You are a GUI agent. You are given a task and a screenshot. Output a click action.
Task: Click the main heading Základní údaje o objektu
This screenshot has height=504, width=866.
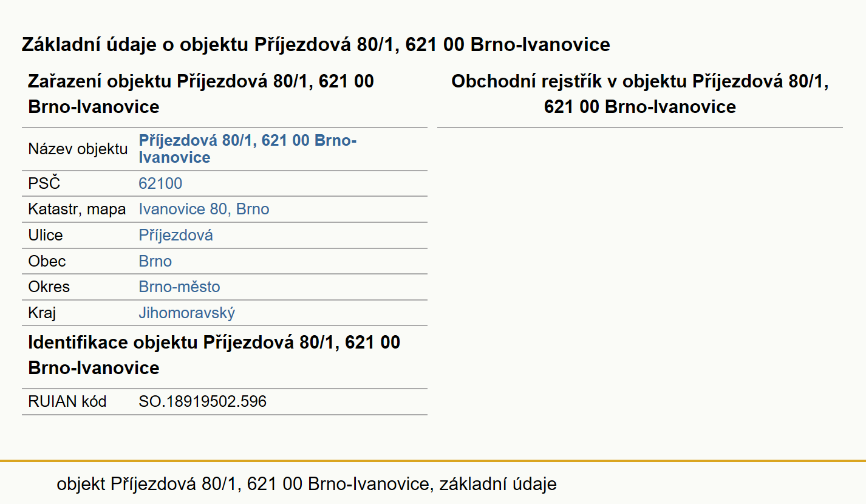[x=316, y=44]
